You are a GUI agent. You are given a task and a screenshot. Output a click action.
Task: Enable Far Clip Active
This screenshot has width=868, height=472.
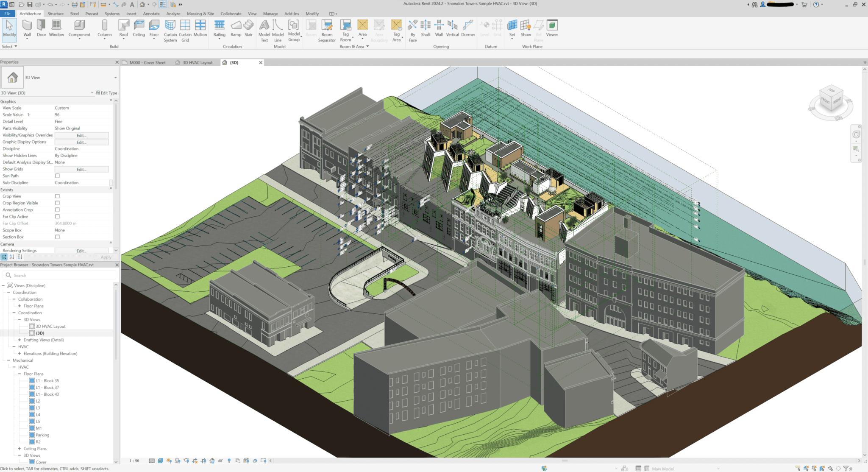[57, 216]
